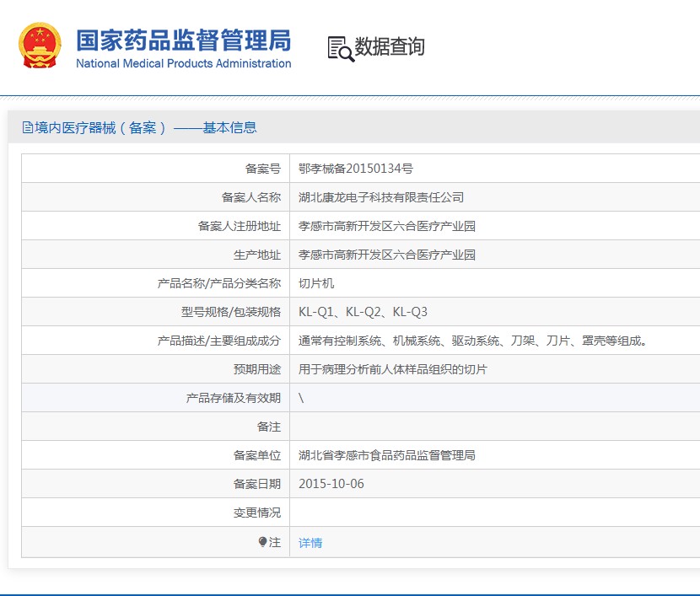This screenshot has height=596, width=700.
Task: Click the national emblem logo
Action: point(40,46)
